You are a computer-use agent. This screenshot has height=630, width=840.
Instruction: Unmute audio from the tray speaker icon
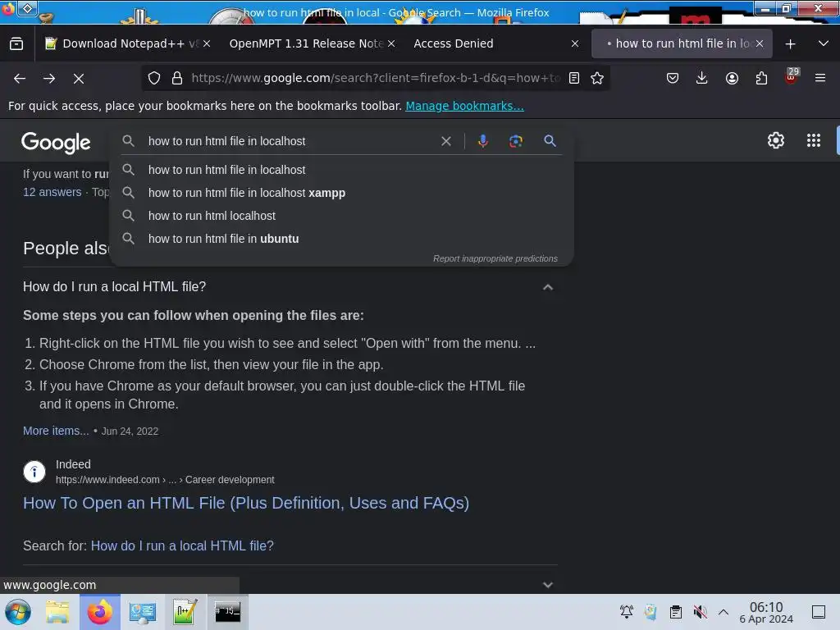pos(700,612)
